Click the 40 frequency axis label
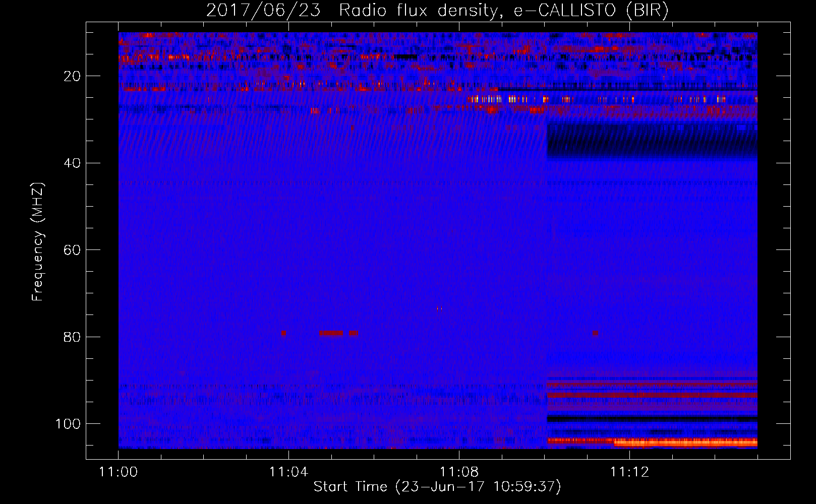The height and width of the screenshot is (504, 816). [72, 163]
